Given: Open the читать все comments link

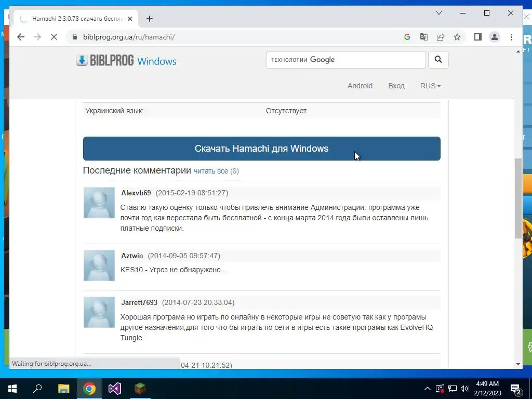Looking at the screenshot, I should point(211,171).
